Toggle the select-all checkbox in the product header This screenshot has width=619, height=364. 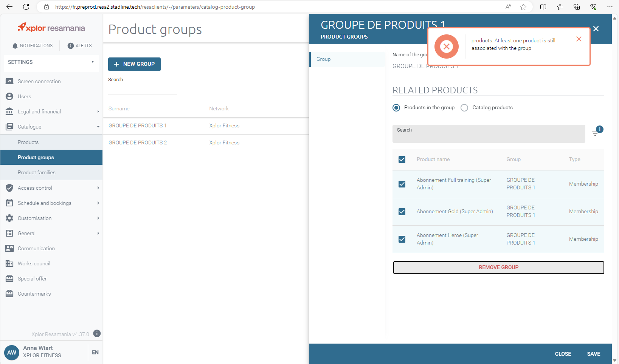pyautogui.click(x=402, y=160)
